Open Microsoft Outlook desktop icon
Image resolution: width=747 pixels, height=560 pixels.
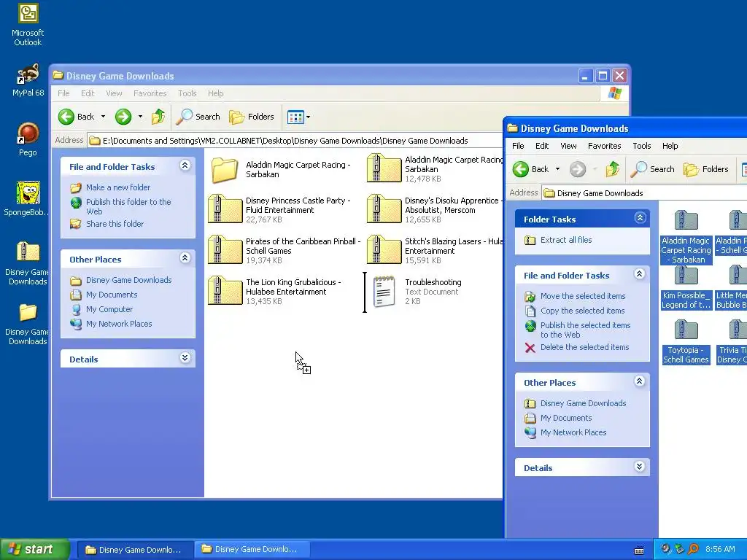pos(28,25)
